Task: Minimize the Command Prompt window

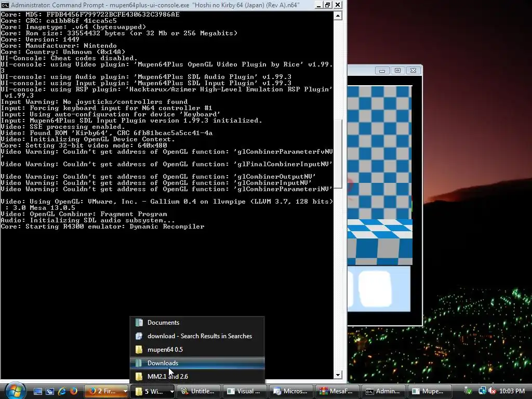Action: tap(318, 5)
